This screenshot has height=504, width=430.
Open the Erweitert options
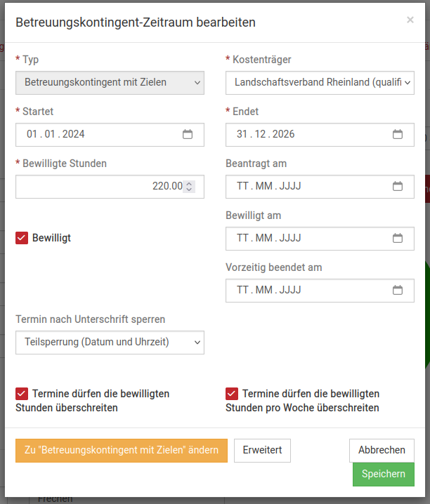(x=262, y=450)
